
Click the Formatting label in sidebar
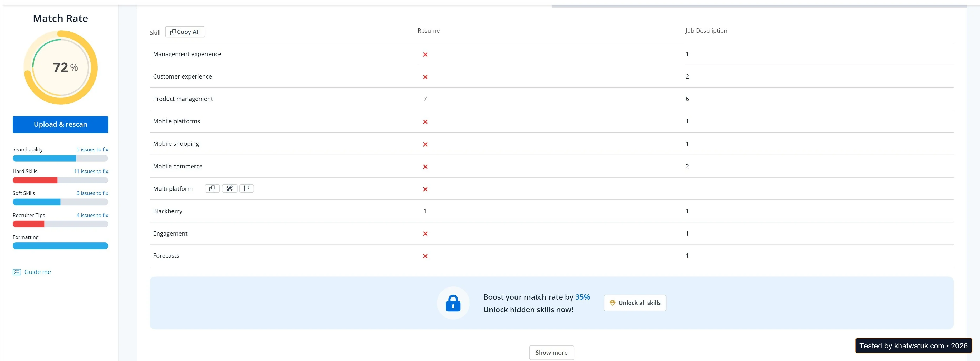click(26, 237)
